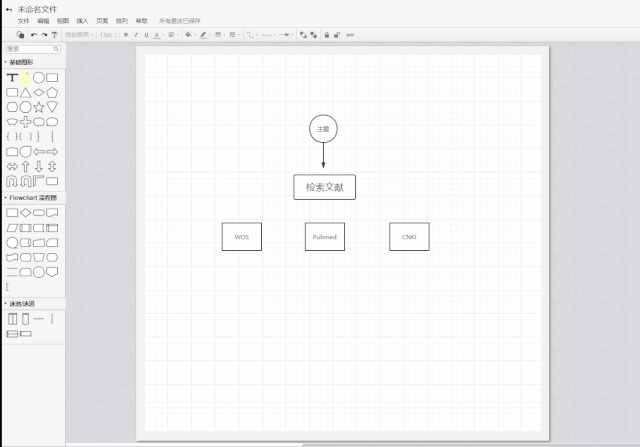Select the triangle shape in basic shapes
Image resolution: width=640 pixels, height=447 pixels.
click(25, 92)
